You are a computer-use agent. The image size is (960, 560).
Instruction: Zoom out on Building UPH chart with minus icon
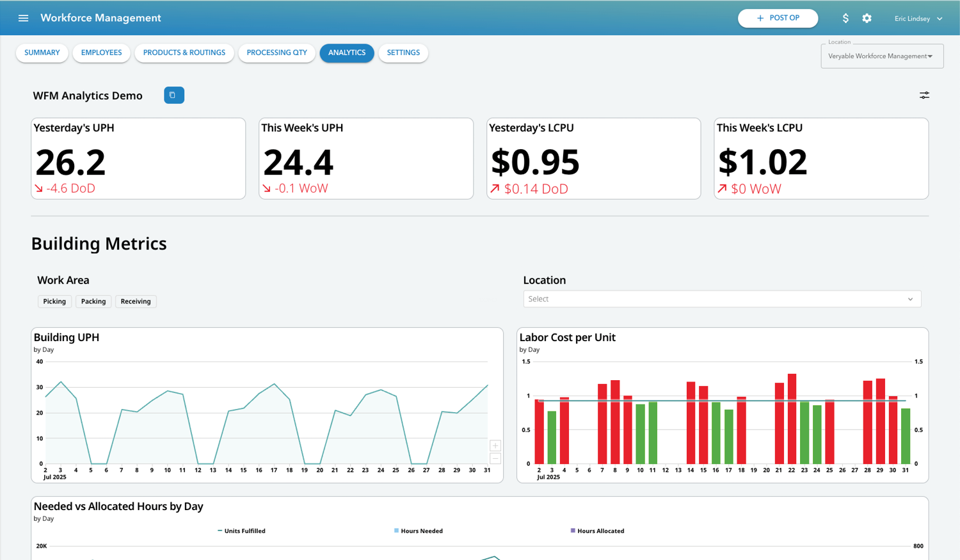coord(495,458)
